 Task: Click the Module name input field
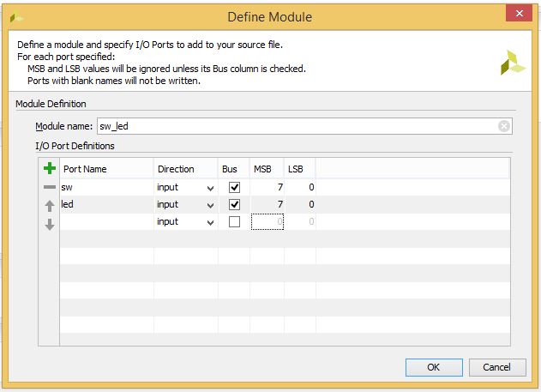click(x=304, y=126)
